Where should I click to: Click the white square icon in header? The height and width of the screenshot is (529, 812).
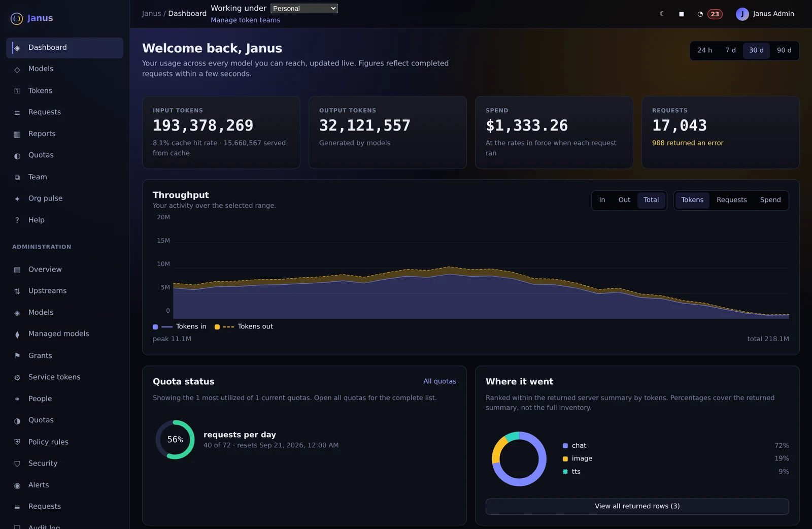coord(681,14)
